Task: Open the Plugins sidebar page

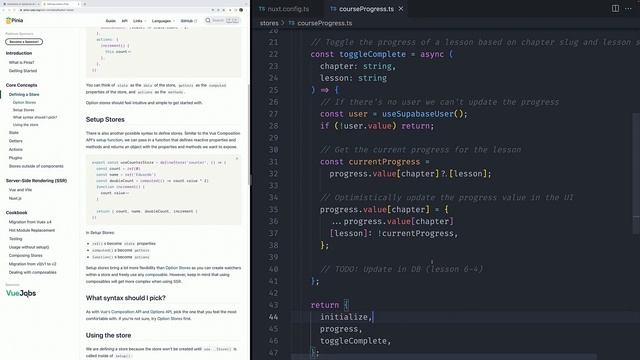Action: click(16, 158)
